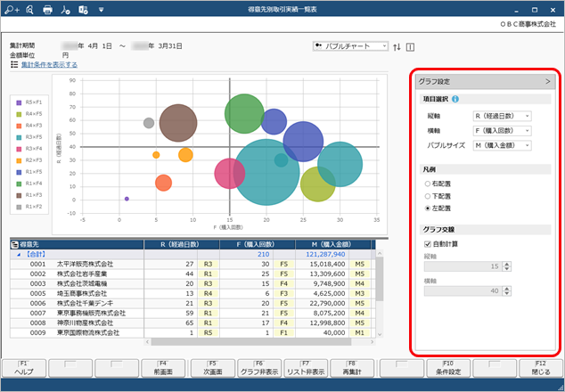The width and height of the screenshot is (565, 392).
Task: Collapse the 【合計】 tree row triangle
Action: coord(19,255)
